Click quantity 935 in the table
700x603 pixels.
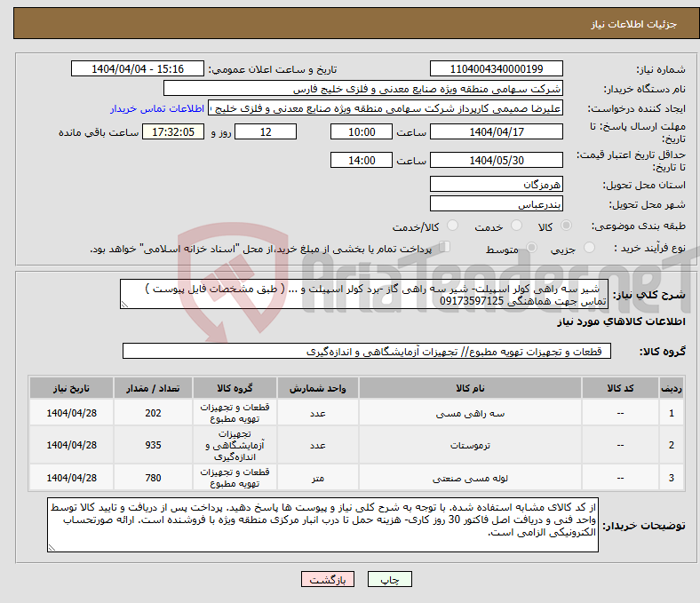click(153, 445)
